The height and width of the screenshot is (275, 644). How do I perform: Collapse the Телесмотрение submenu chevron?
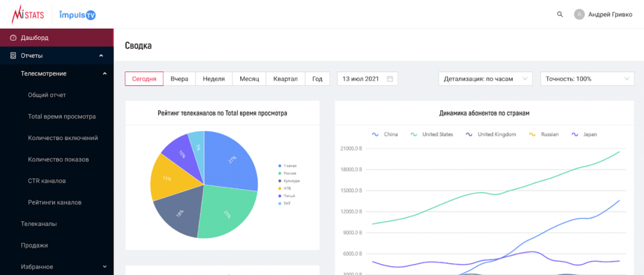pyautogui.click(x=105, y=74)
